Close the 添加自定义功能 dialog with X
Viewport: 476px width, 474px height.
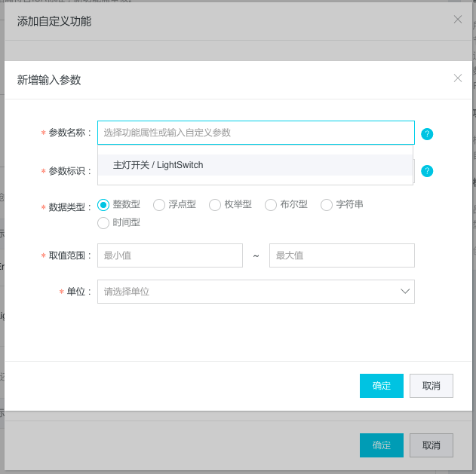(x=457, y=20)
